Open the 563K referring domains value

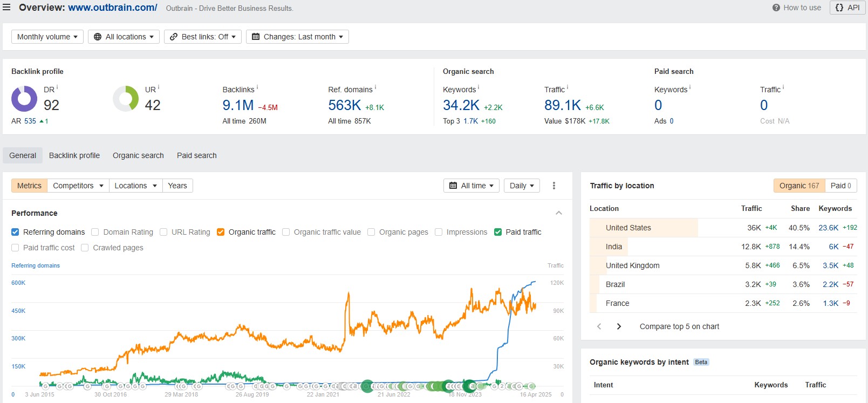345,105
